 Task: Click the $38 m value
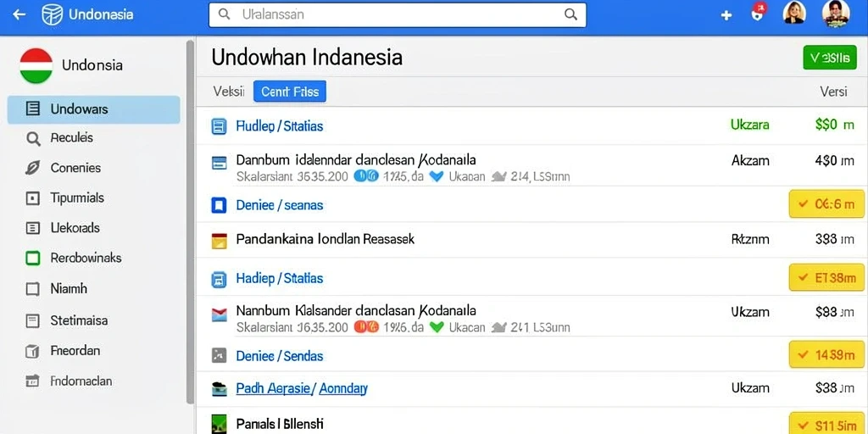click(835, 387)
